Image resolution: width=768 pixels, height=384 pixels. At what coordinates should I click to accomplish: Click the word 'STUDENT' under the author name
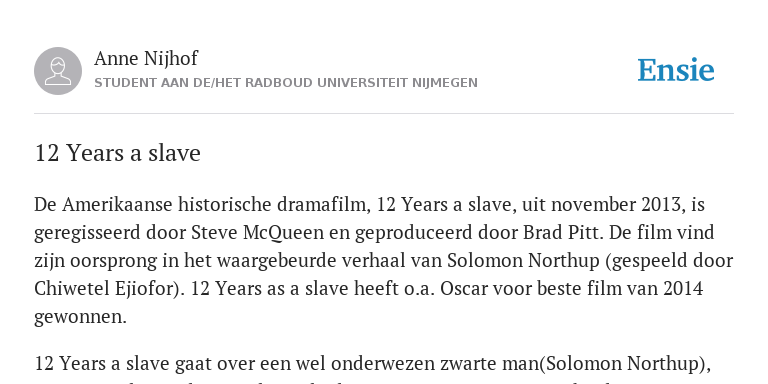(125, 83)
